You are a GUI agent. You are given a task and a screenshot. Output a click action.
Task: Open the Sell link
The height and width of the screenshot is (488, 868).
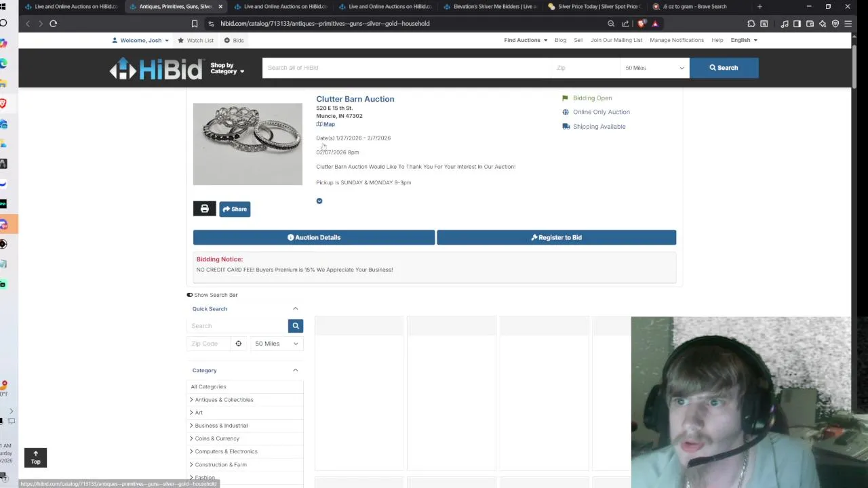[578, 41]
